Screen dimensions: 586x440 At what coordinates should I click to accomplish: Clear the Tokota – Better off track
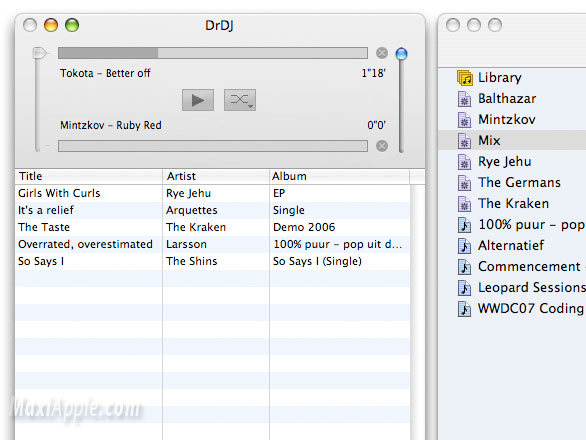[382, 53]
